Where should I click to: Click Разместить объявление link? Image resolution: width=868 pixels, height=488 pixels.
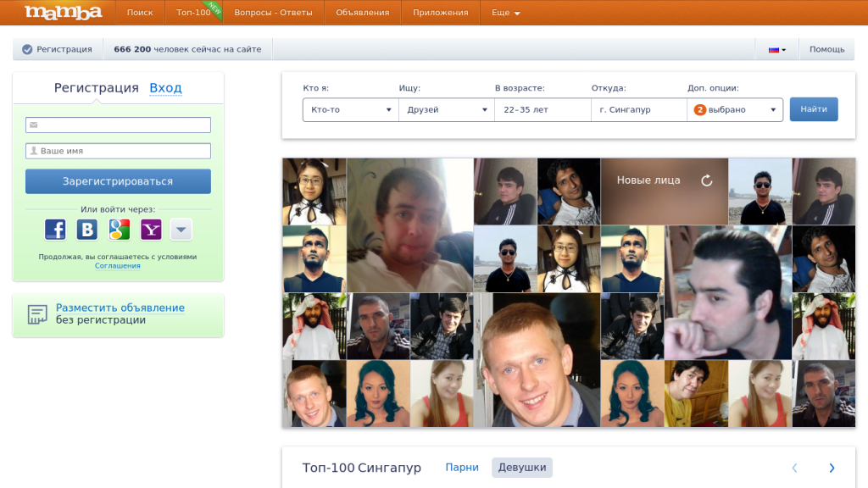click(x=120, y=308)
